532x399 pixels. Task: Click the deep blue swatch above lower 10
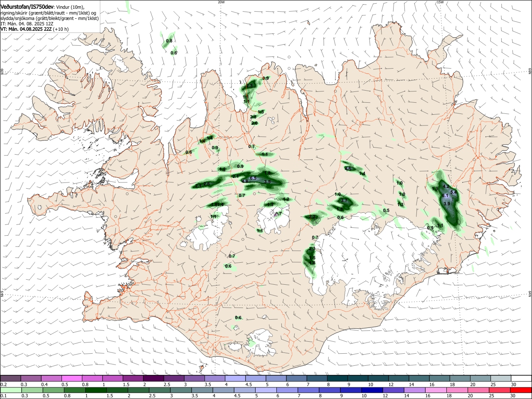click(372, 390)
